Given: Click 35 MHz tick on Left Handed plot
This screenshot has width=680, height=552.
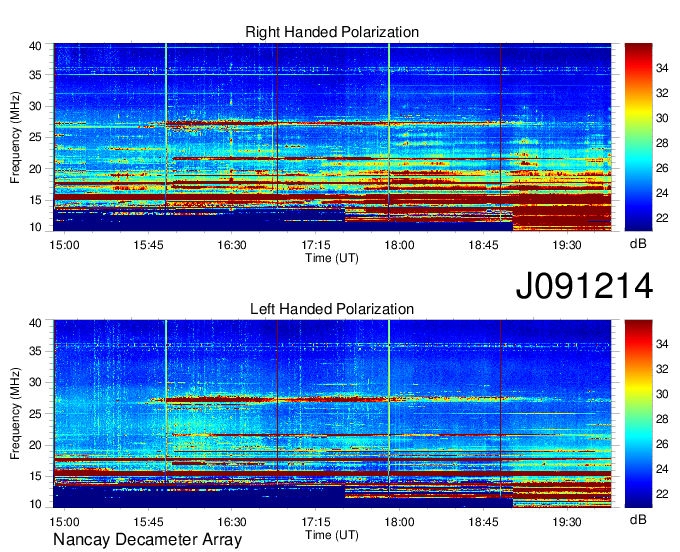Looking at the screenshot, I should click(x=36, y=351).
